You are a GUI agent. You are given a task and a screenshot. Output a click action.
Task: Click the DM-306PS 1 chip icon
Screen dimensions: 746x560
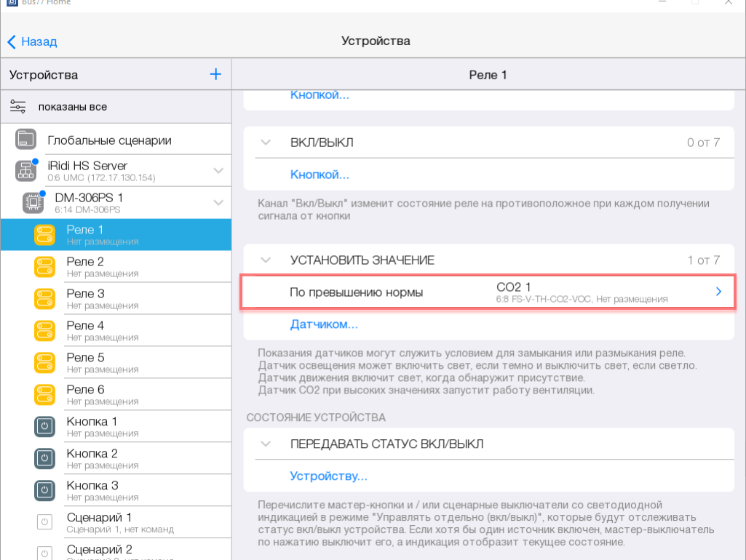pyautogui.click(x=33, y=202)
